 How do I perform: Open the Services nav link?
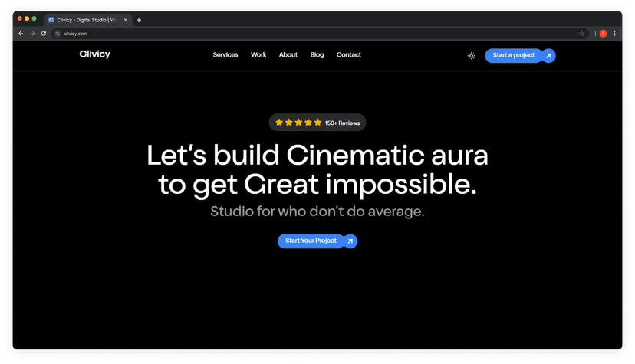pos(225,54)
